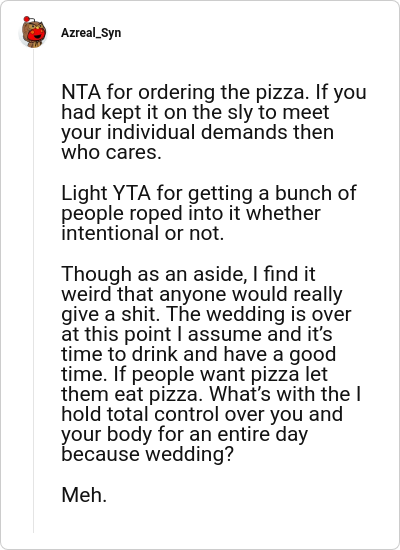Click the red dot on avatar's hat
This screenshot has height=550, width=400.
tap(27, 19)
